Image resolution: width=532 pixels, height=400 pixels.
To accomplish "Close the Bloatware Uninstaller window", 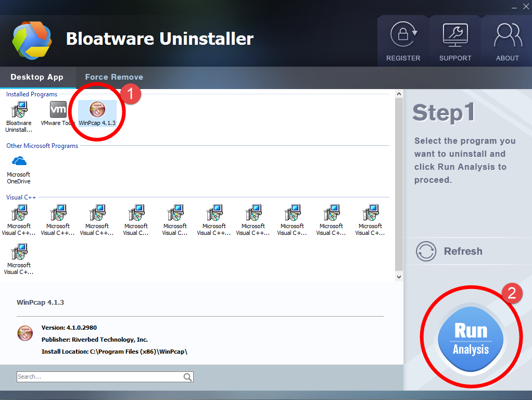I will tap(526, 7).
